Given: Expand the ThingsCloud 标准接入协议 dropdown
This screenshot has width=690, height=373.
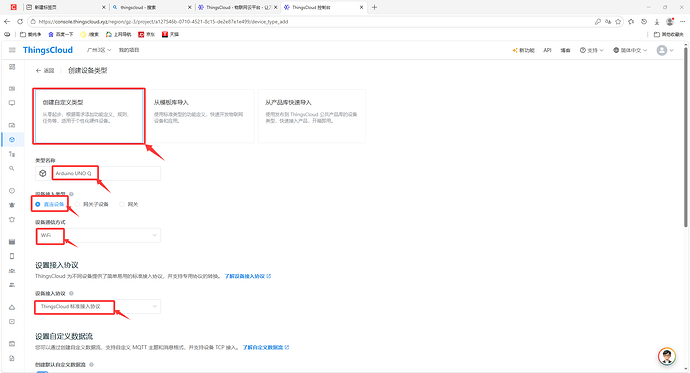Looking at the screenshot, I should coord(98,307).
